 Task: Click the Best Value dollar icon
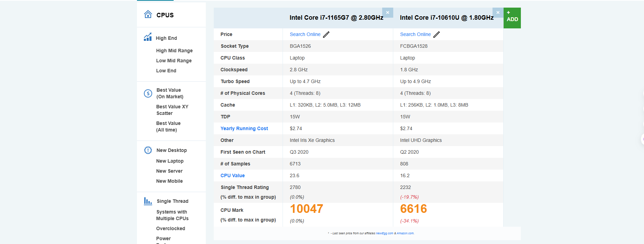[x=148, y=93]
